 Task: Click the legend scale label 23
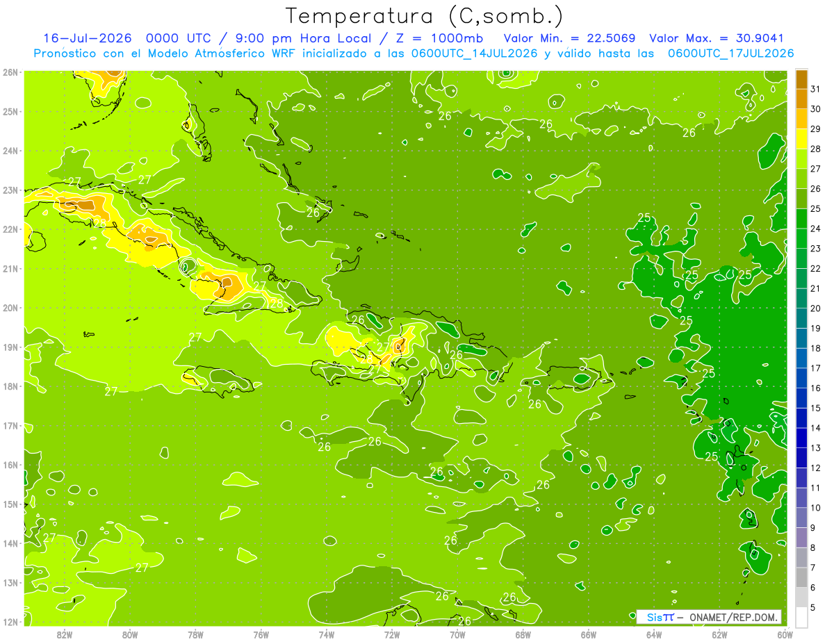816,249
